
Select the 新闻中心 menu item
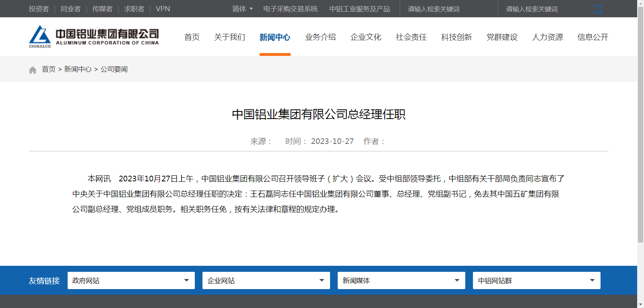pyautogui.click(x=275, y=37)
